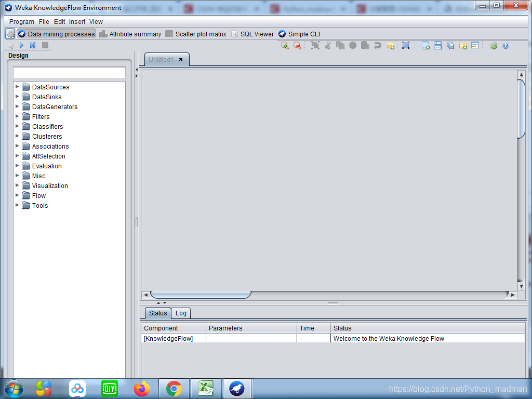Open the SQL Viewer perspective
This screenshot has width=532, height=399.
(252, 34)
